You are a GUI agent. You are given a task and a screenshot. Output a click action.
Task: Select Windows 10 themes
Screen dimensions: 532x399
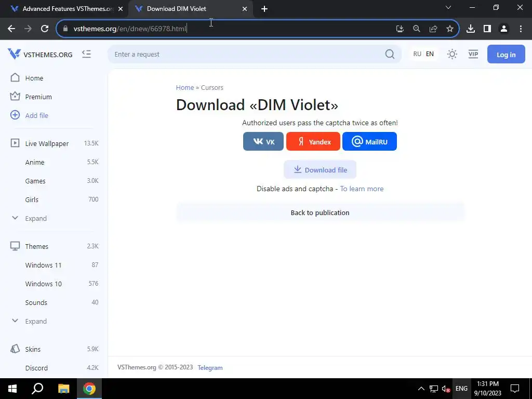pyautogui.click(x=43, y=284)
